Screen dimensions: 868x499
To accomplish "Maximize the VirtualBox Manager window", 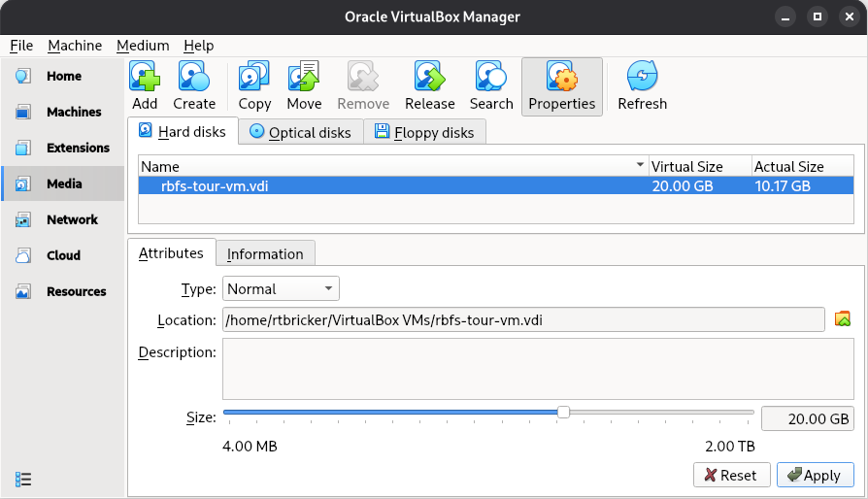I will 818,17.
